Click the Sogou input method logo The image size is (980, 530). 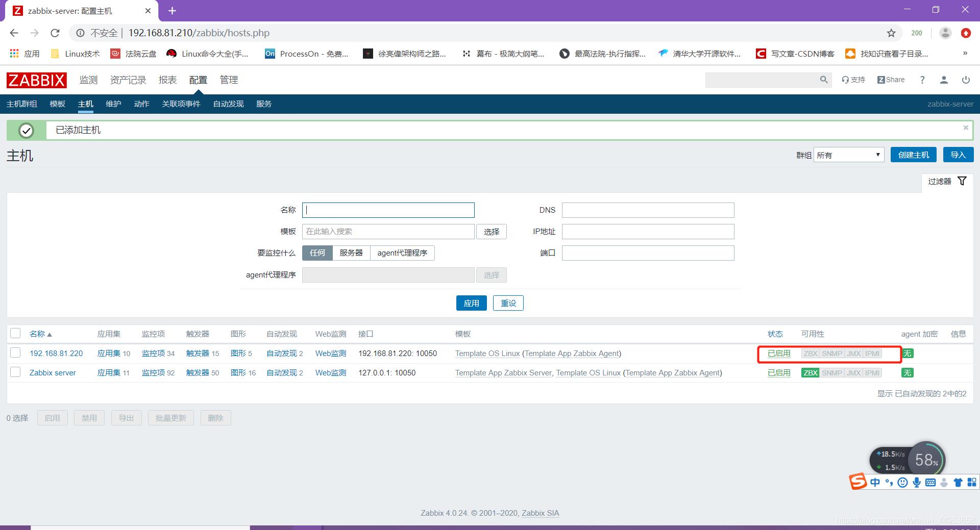tap(858, 481)
